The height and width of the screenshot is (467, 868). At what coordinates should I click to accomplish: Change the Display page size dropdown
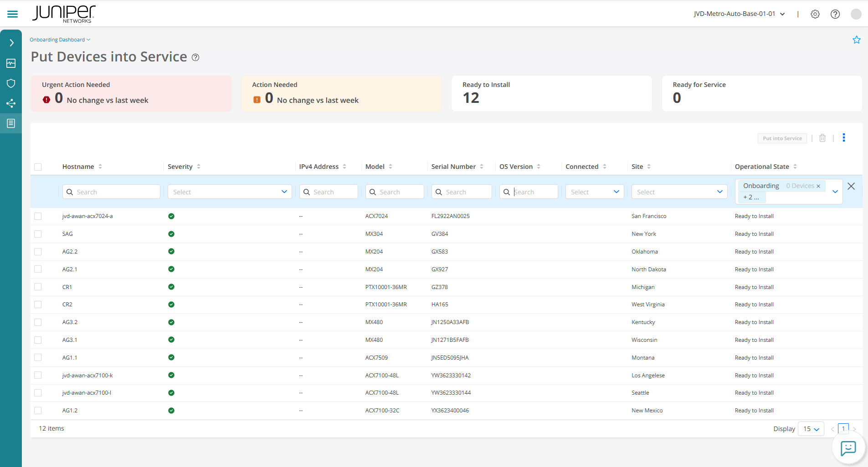point(811,429)
